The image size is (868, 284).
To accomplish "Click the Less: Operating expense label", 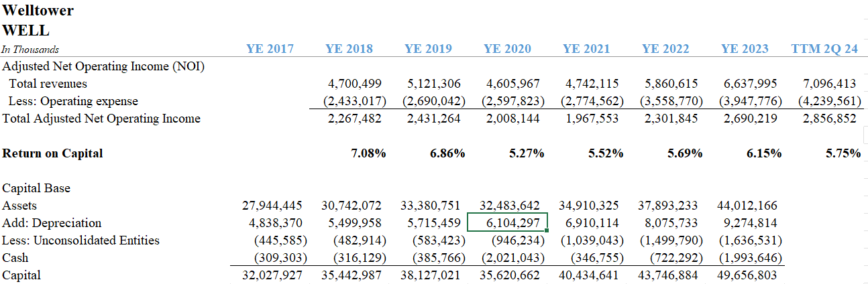I will [73, 101].
